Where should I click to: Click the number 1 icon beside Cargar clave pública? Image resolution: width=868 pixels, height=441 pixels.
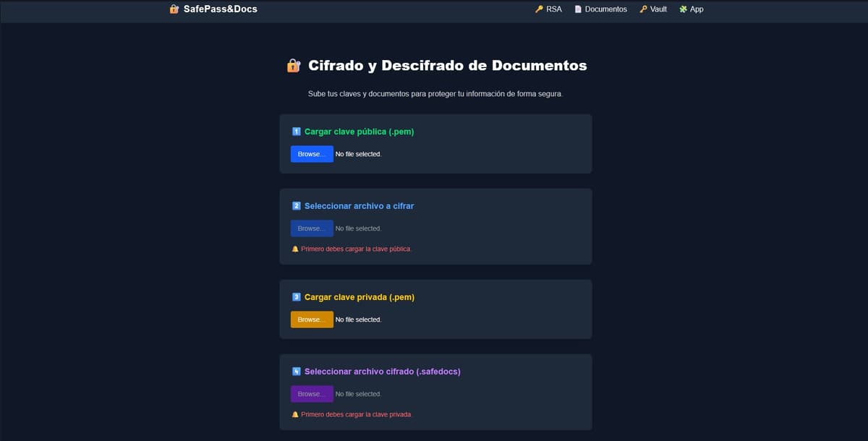click(x=296, y=132)
